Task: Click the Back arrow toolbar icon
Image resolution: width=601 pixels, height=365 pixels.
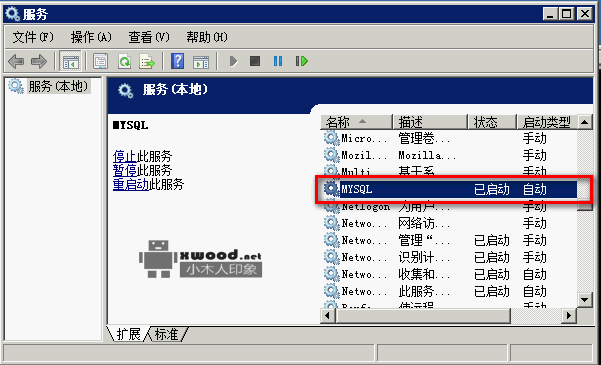Action: (16, 61)
